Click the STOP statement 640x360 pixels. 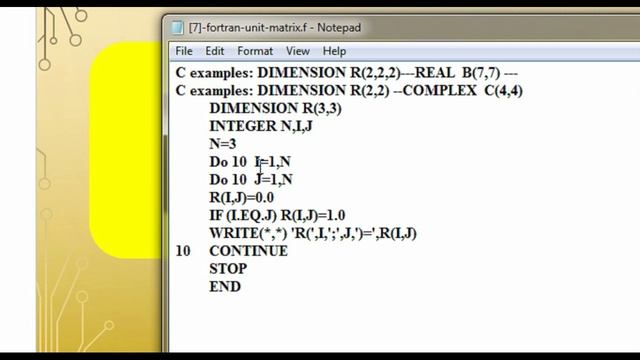pyautogui.click(x=228, y=269)
